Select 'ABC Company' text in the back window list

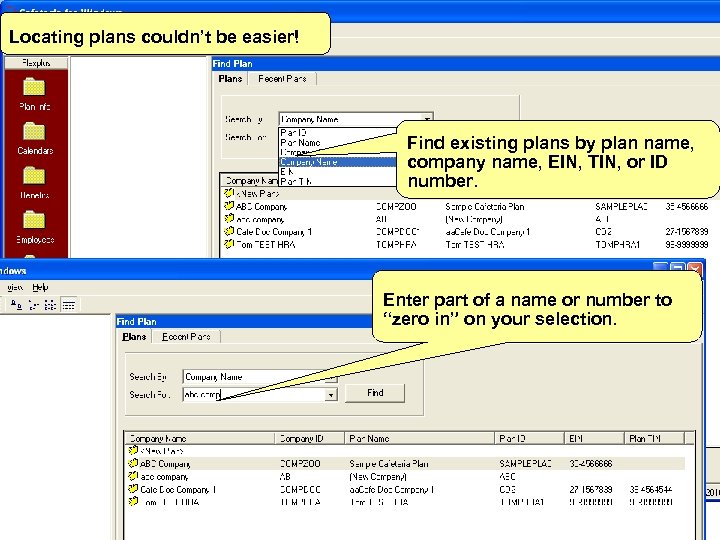click(x=262, y=207)
